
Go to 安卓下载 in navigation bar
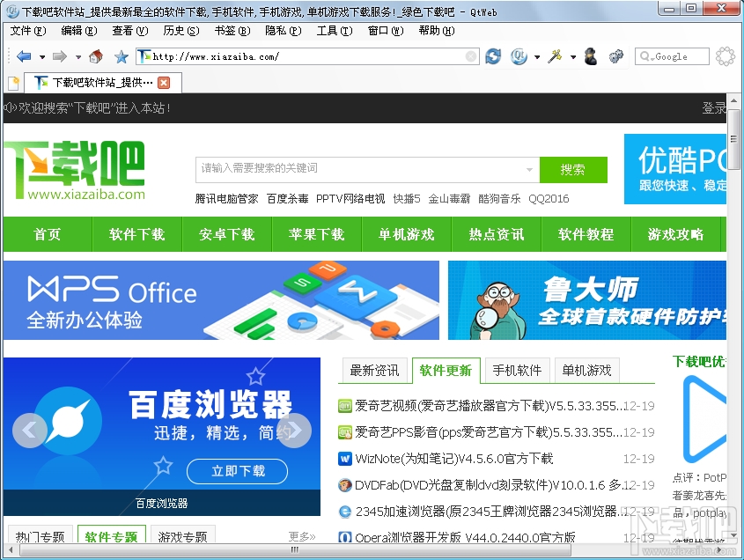tap(227, 234)
